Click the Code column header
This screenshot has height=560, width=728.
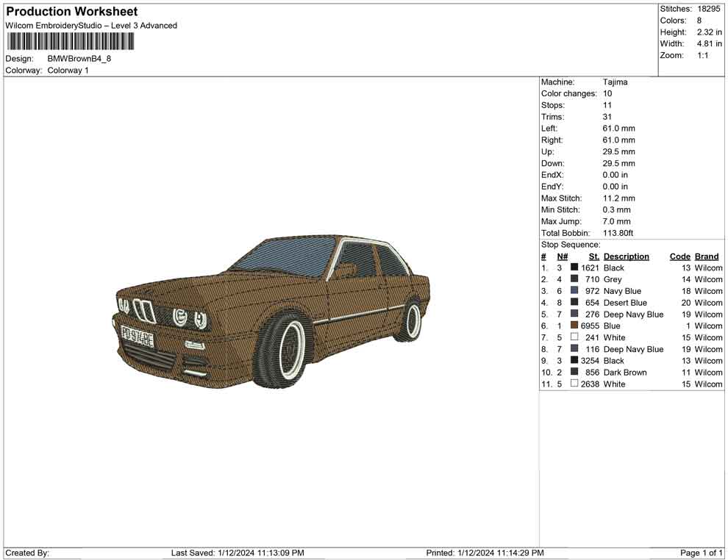point(680,256)
